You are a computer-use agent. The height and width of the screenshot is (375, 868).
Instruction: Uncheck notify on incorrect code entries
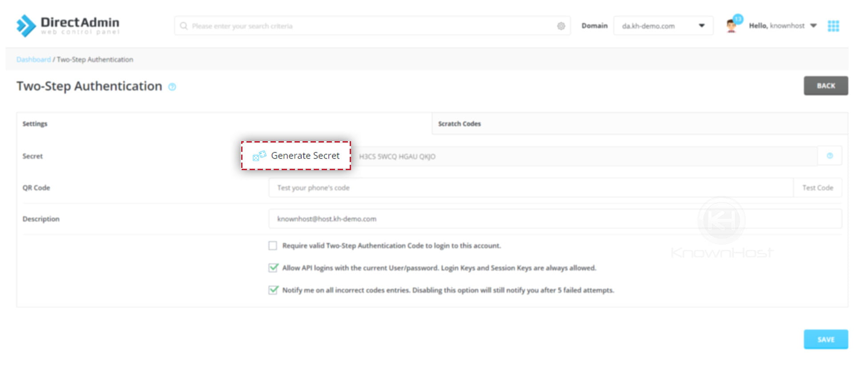pyautogui.click(x=272, y=289)
